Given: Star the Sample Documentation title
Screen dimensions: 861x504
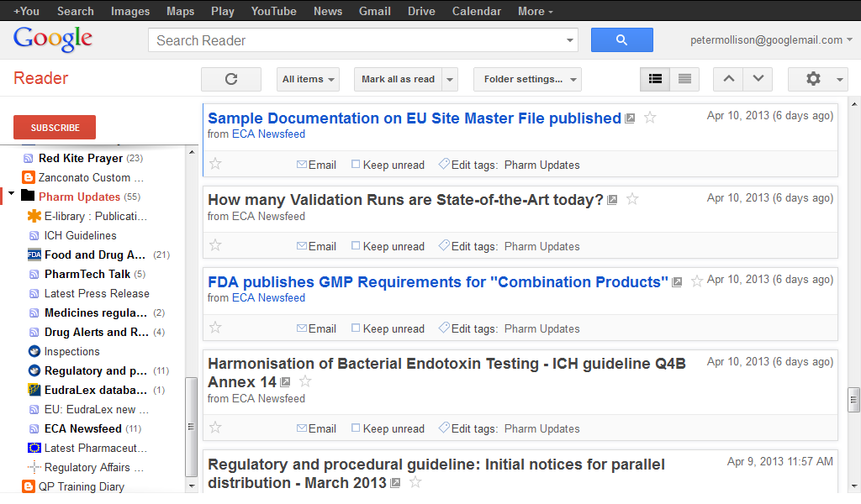Looking at the screenshot, I should 650,118.
